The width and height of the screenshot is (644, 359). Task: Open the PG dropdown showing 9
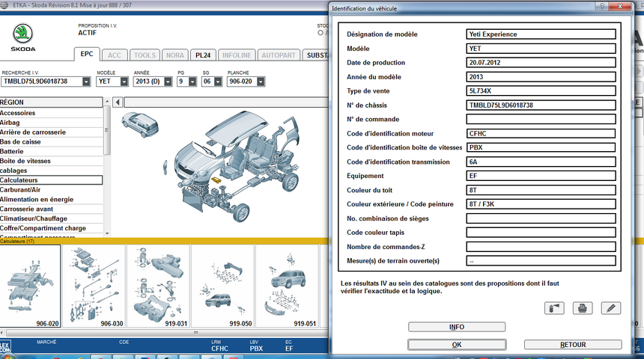coord(192,82)
